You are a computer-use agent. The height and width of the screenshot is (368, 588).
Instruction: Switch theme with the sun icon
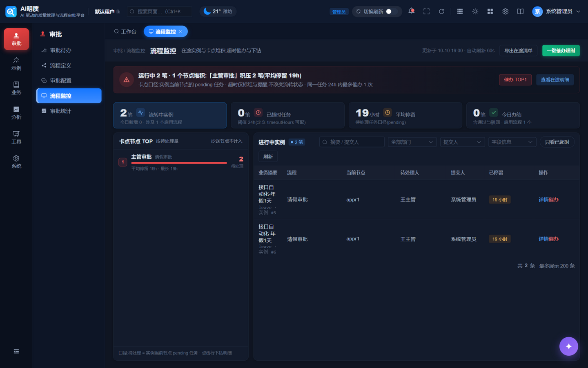pyautogui.click(x=475, y=11)
